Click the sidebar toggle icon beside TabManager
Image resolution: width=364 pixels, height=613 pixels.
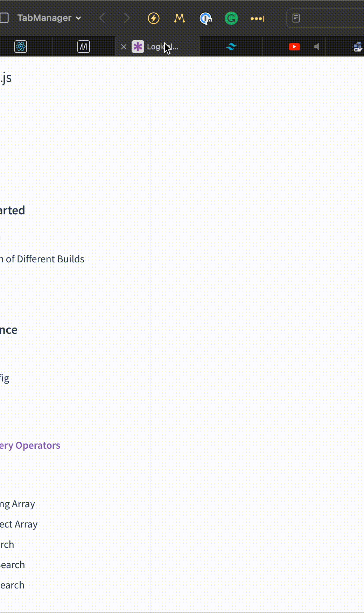pos(4,18)
